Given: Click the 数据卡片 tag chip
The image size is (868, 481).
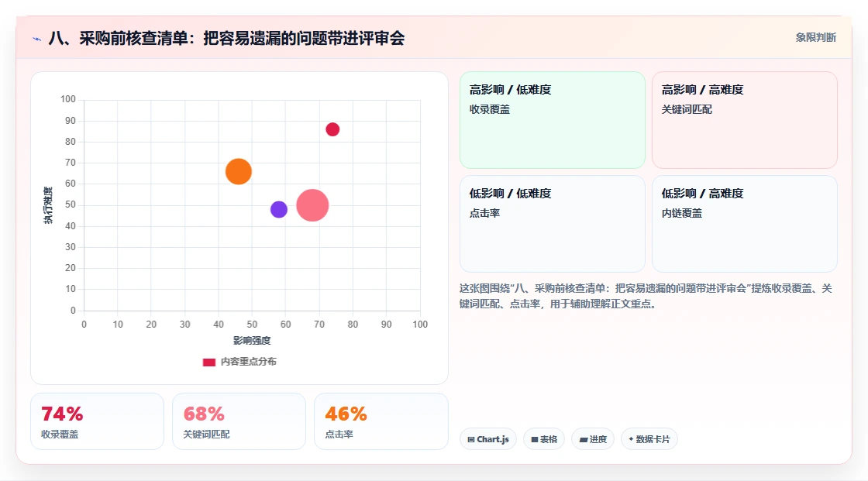Looking at the screenshot, I should (649, 439).
